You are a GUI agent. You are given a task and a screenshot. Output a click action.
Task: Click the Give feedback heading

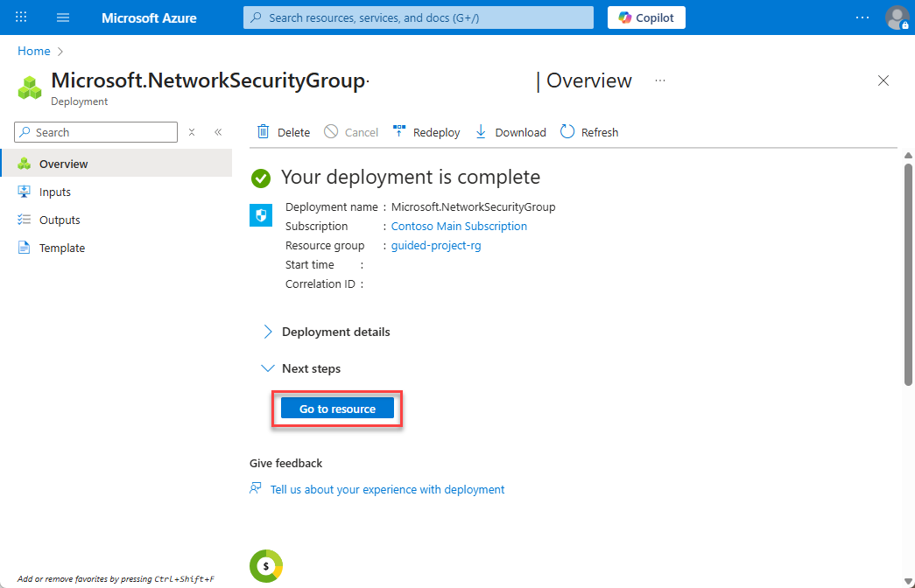pyautogui.click(x=286, y=463)
